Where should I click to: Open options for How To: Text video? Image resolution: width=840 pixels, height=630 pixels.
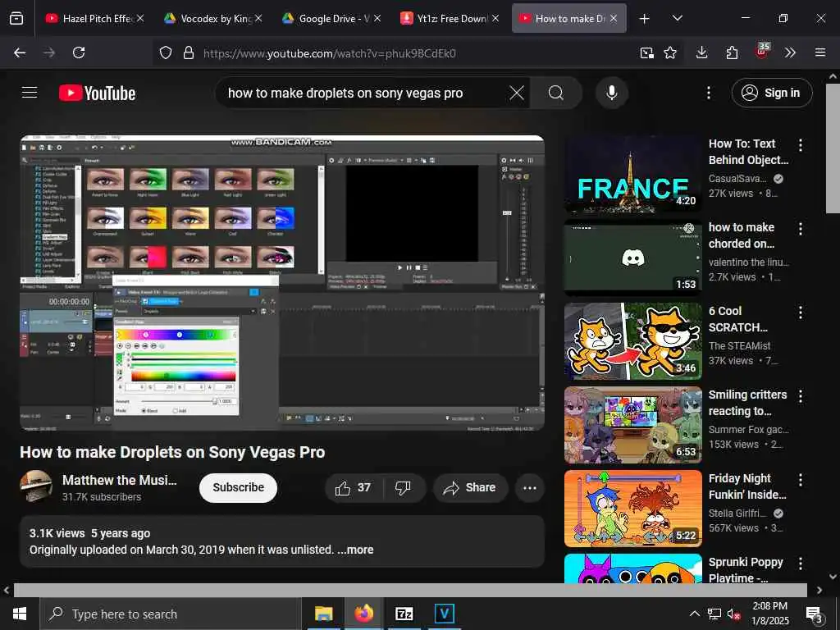801,144
